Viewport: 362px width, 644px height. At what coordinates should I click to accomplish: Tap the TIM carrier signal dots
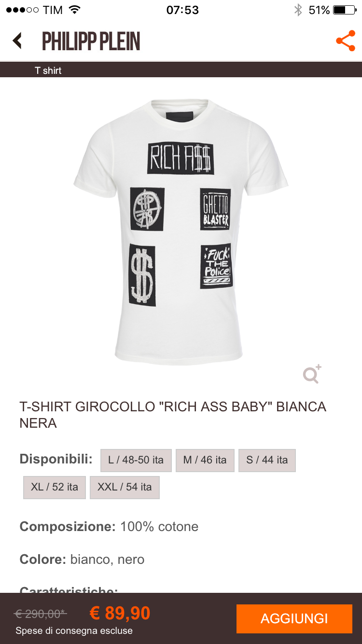coord(22,10)
